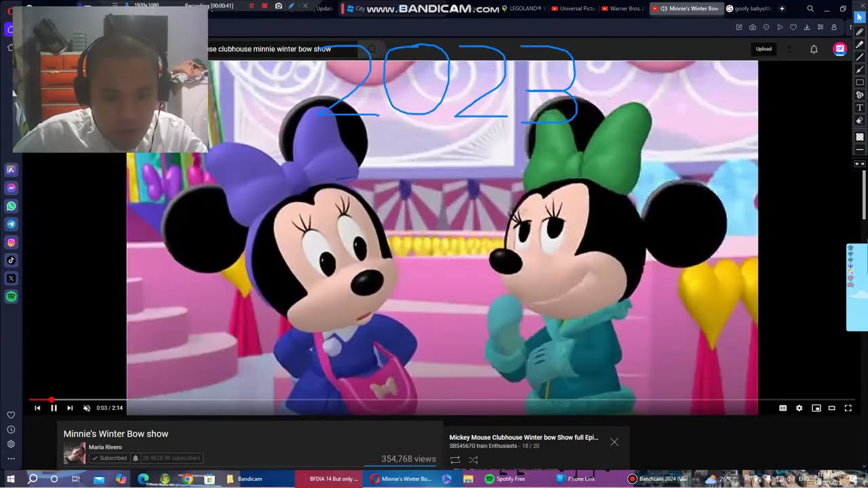Select the Bandicam cursor pointer tool
The height and width of the screenshot is (488, 868).
tap(860, 18)
